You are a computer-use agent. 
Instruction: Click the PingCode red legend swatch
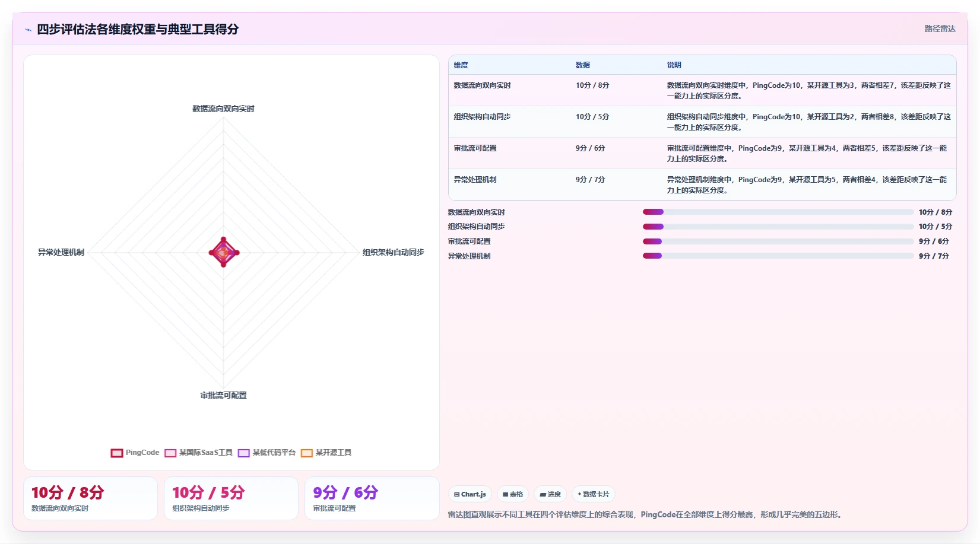click(117, 453)
